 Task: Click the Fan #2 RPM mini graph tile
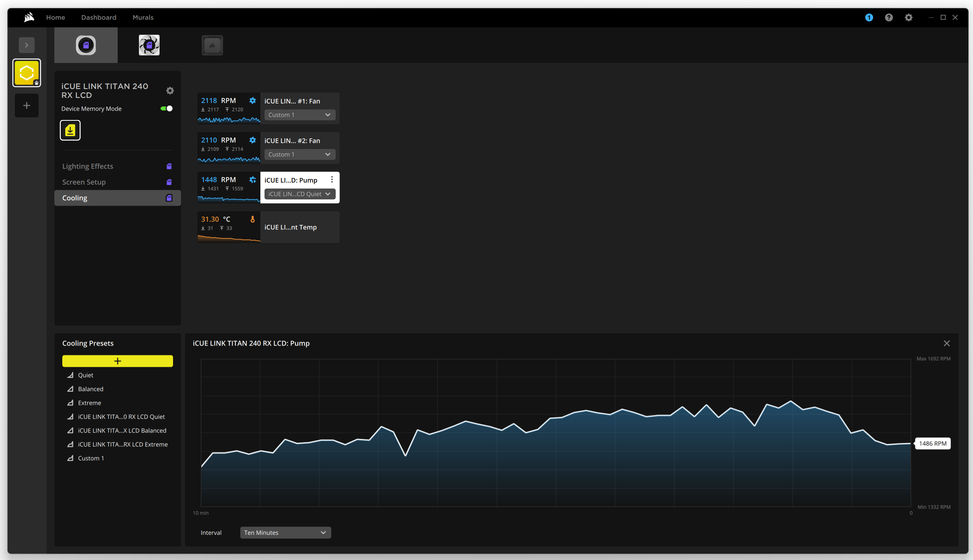(229, 148)
